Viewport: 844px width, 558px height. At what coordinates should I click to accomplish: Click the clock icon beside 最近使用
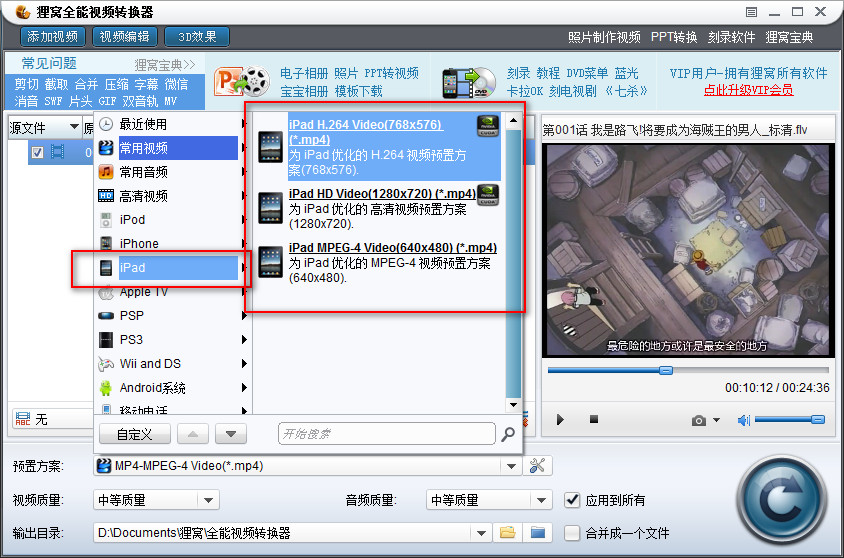point(106,124)
